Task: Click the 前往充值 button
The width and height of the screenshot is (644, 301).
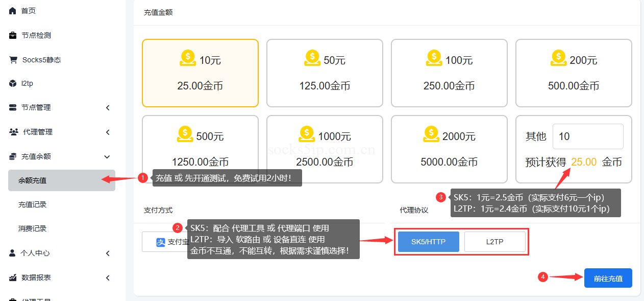Action: (608, 278)
